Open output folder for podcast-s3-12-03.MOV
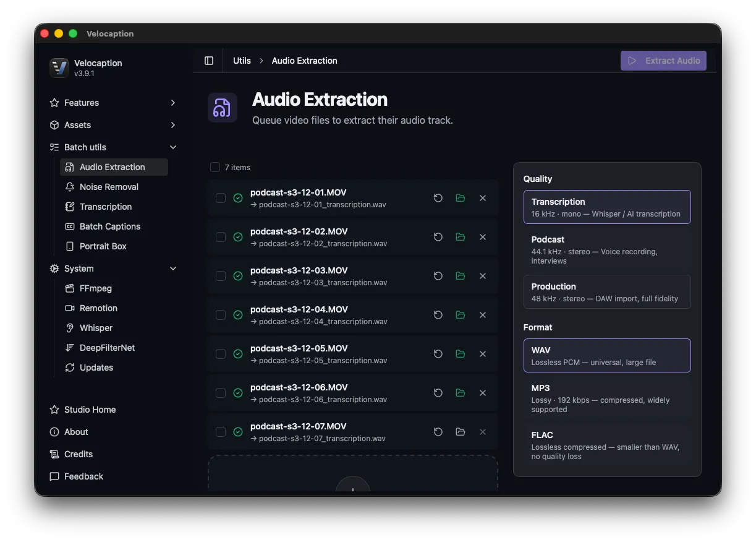Image resolution: width=756 pixels, height=542 pixels. coord(461,276)
